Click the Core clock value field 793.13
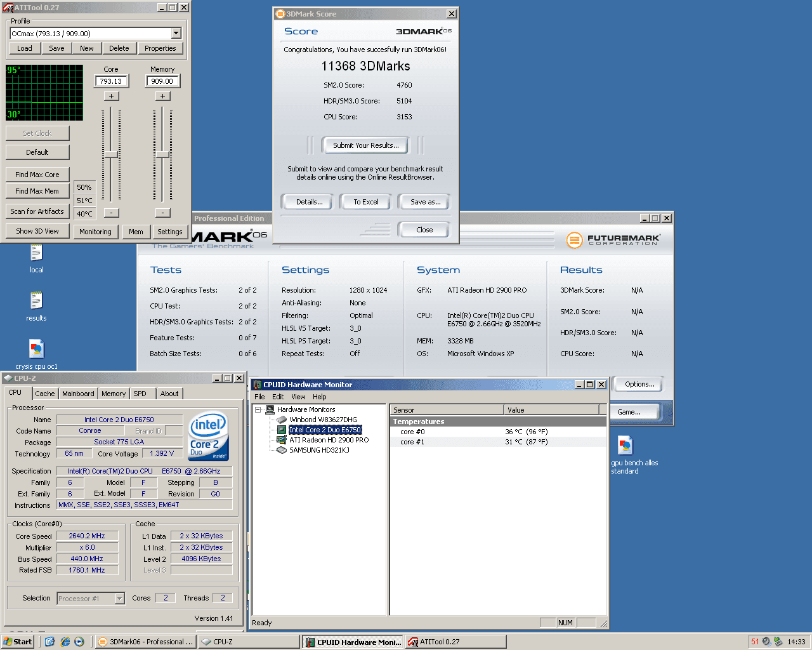This screenshot has width=812, height=650. click(111, 81)
